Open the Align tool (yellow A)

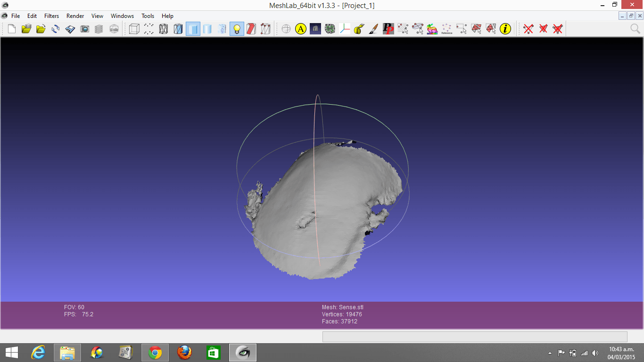[301, 29]
